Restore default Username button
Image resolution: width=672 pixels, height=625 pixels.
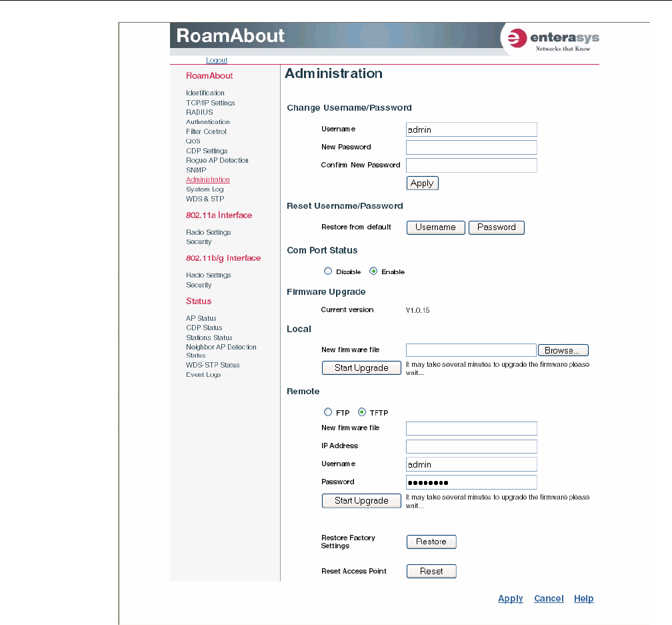(435, 227)
